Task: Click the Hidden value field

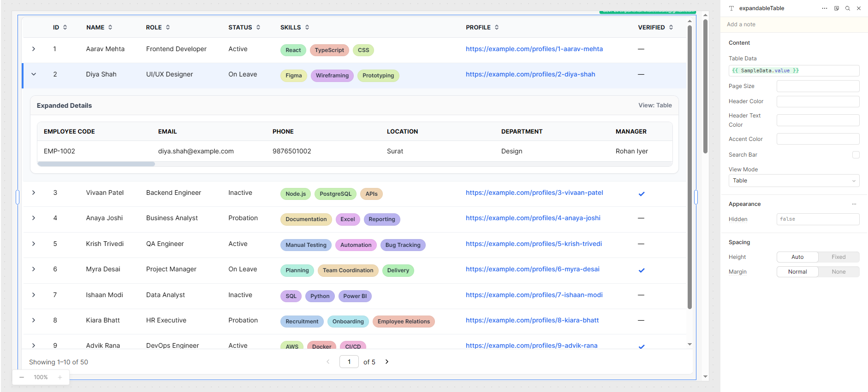Action: pos(818,219)
